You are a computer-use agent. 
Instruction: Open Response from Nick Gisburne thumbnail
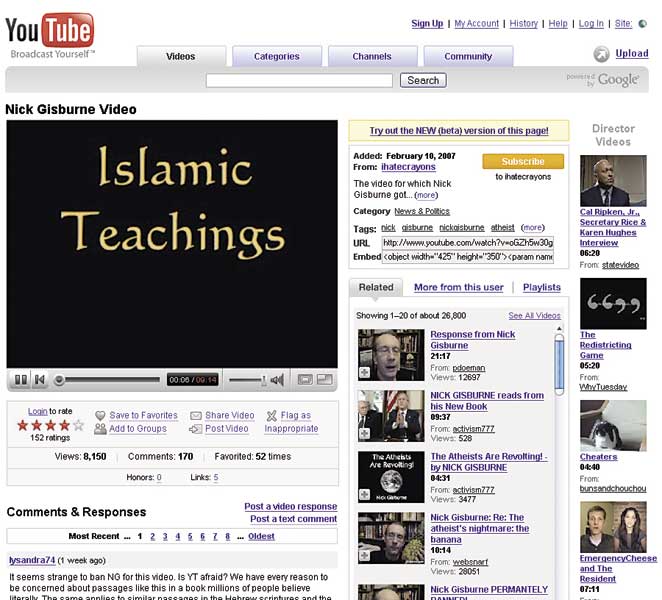tap(391, 355)
